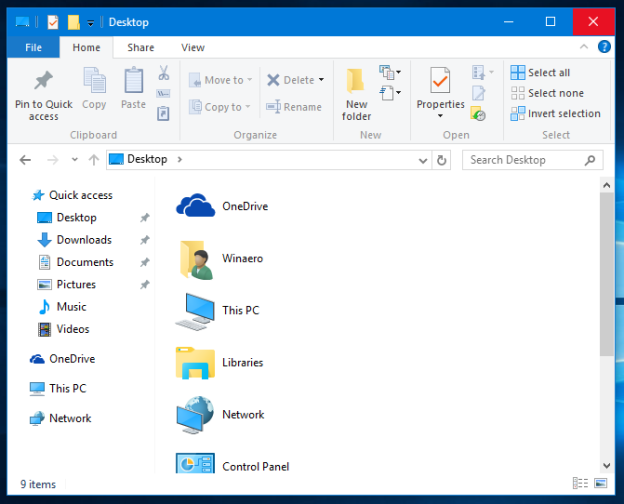The height and width of the screenshot is (504, 624).
Task: Click the Copy to button
Action: [219, 107]
